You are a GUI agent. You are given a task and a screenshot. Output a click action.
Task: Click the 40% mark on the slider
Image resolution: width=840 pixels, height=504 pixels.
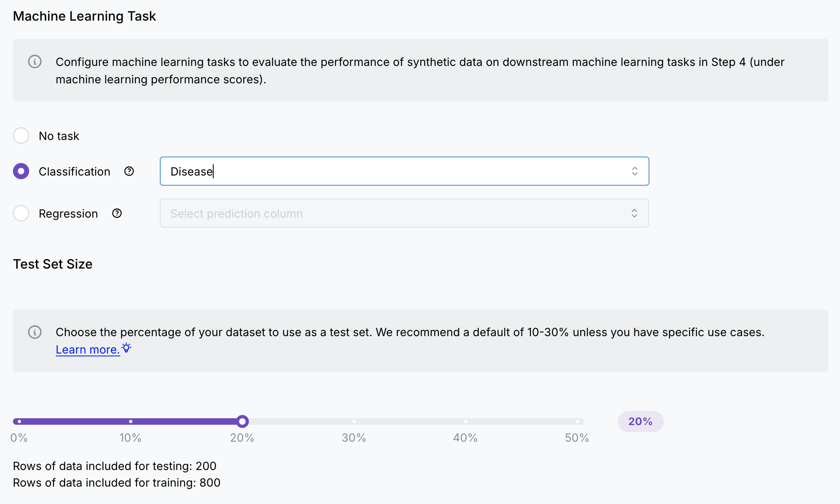point(466,421)
